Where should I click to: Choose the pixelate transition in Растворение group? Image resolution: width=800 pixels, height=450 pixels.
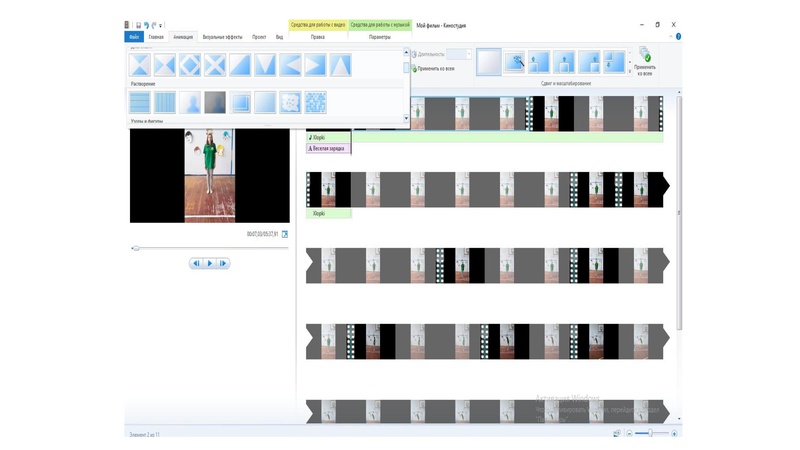pos(315,102)
